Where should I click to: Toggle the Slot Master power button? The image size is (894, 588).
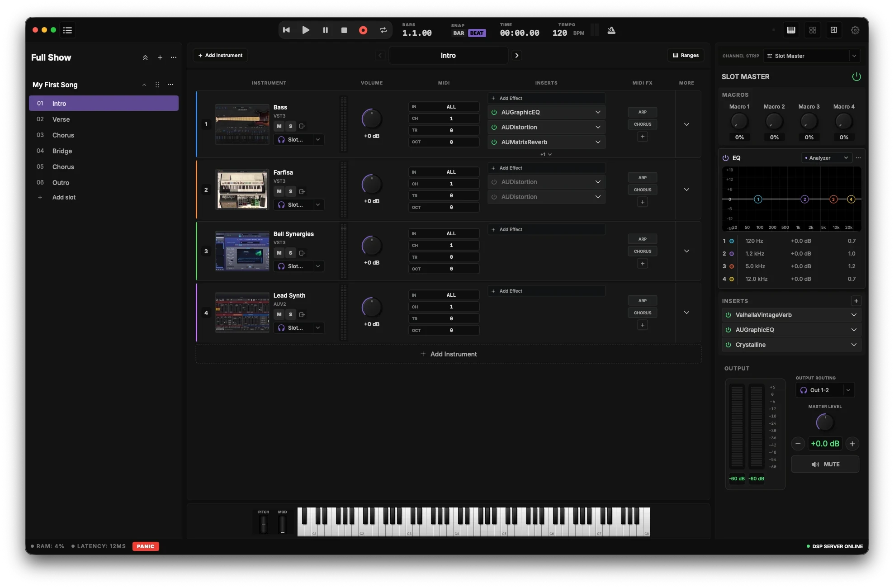click(856, 76)
